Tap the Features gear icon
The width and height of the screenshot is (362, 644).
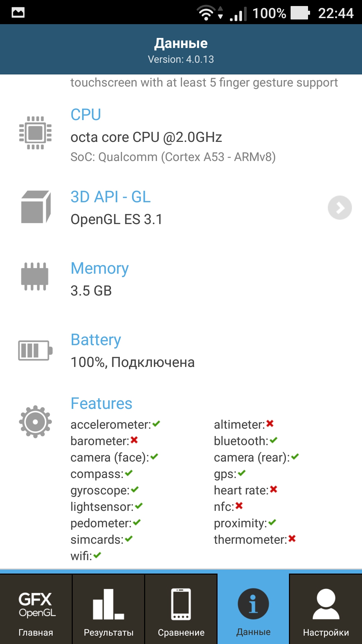[x=36, y=422]
